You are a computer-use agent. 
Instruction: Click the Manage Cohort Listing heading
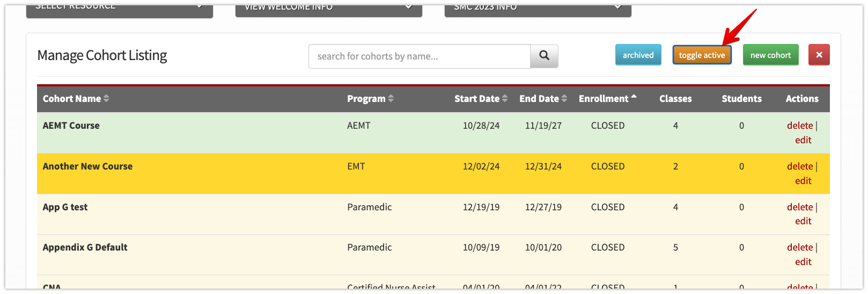point(102,56)
